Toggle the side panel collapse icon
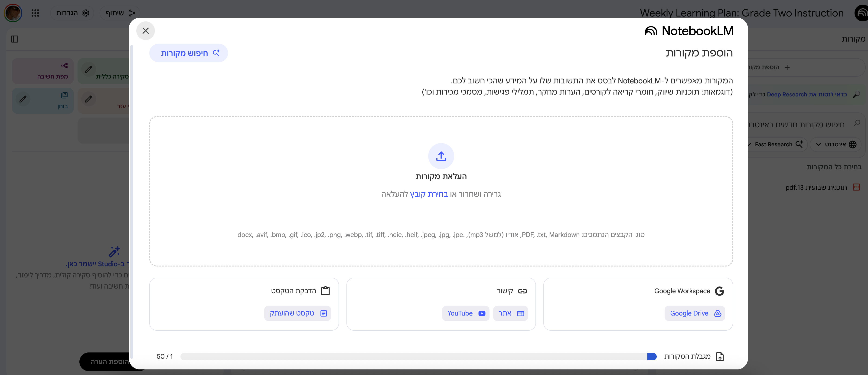Viewport: 868px width, 375px height. pyautogui.click(x=14, y=39)
